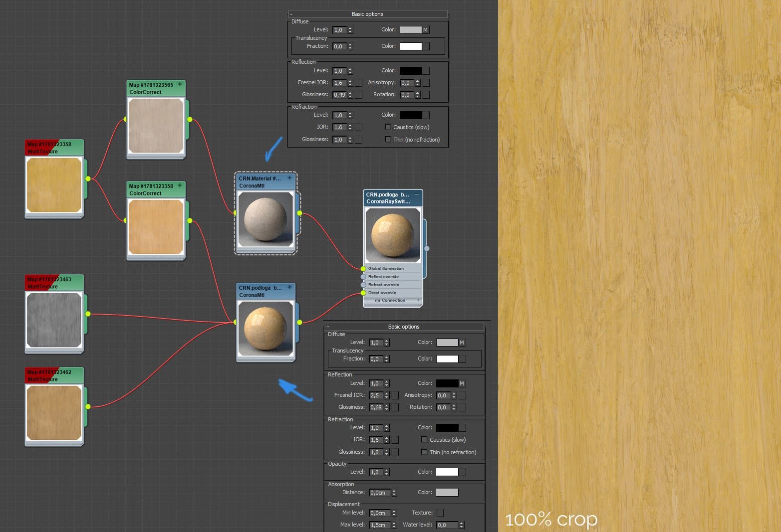Expand the Map #1781323358 ColorCorrect node plus icon
Screen dimensions: 781x532
(x=180, y=185)
